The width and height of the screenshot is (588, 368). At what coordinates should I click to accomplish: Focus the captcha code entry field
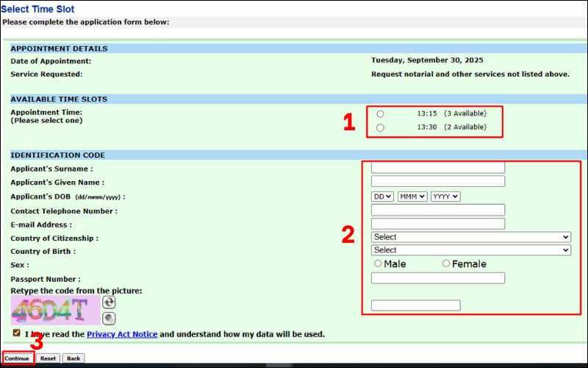(x=416, y=305)
